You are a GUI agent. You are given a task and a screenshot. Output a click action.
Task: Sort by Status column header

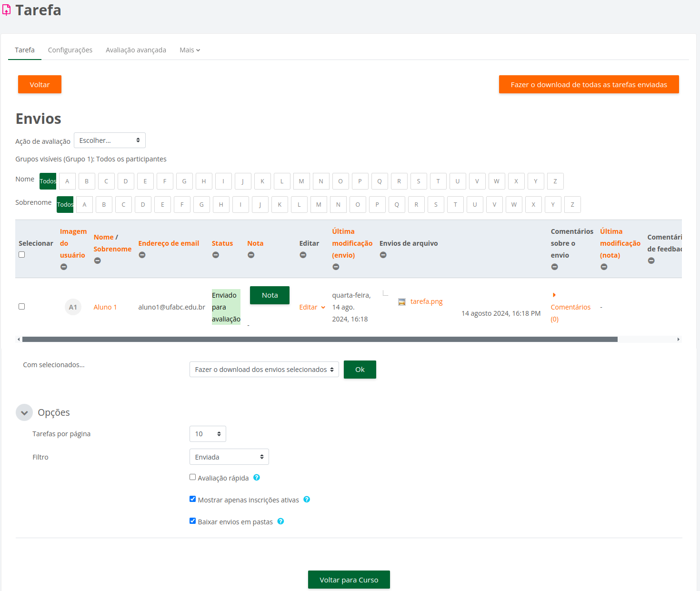(x=222, y=243)
